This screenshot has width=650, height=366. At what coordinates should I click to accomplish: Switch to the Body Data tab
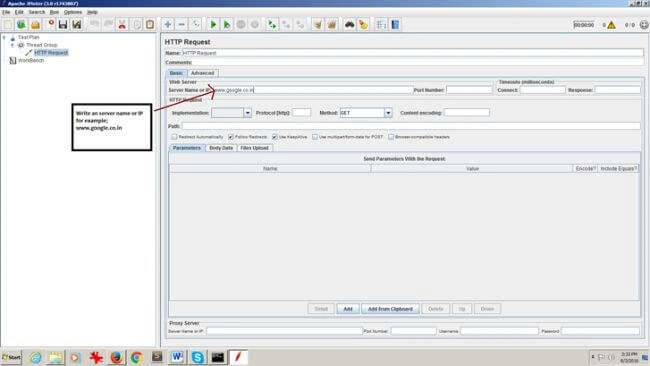(221, 148)
